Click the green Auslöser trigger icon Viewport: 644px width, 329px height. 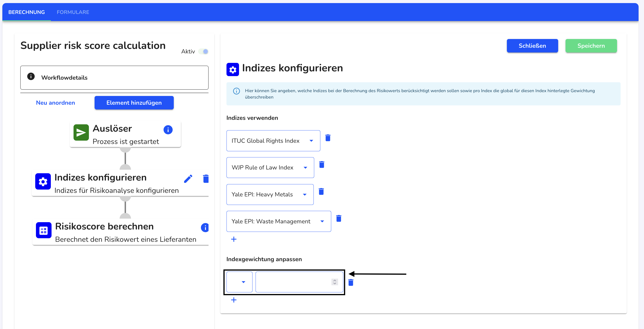pyautogui.click(x=81, y=133)
